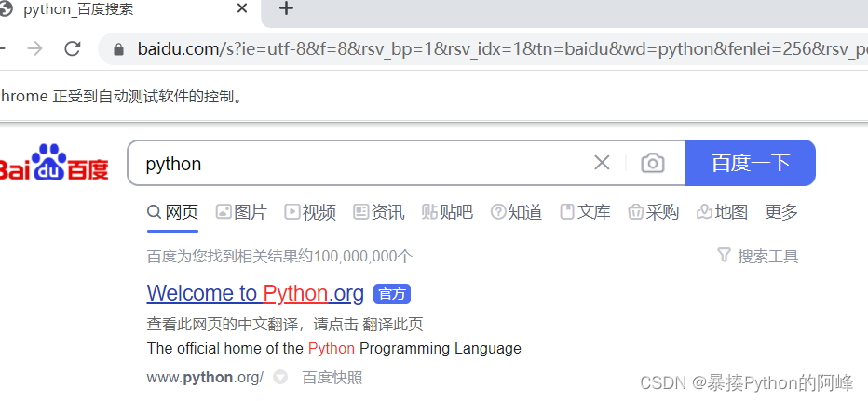Click 翻译此页 to translate the page
Image resolution: width=868 pixels, height=401 pixels.
392,324
